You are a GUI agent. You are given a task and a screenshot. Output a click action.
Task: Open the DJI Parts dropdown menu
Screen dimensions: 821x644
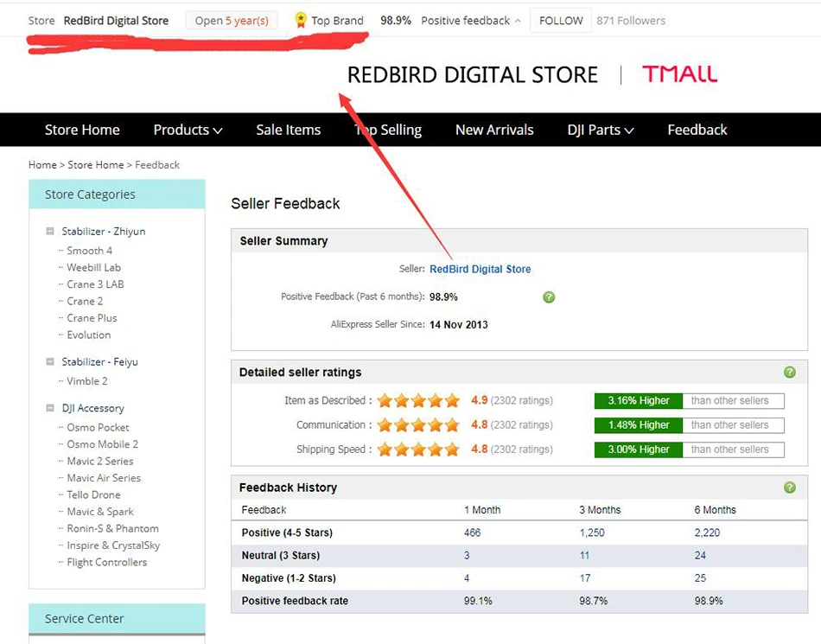point(601,130)
